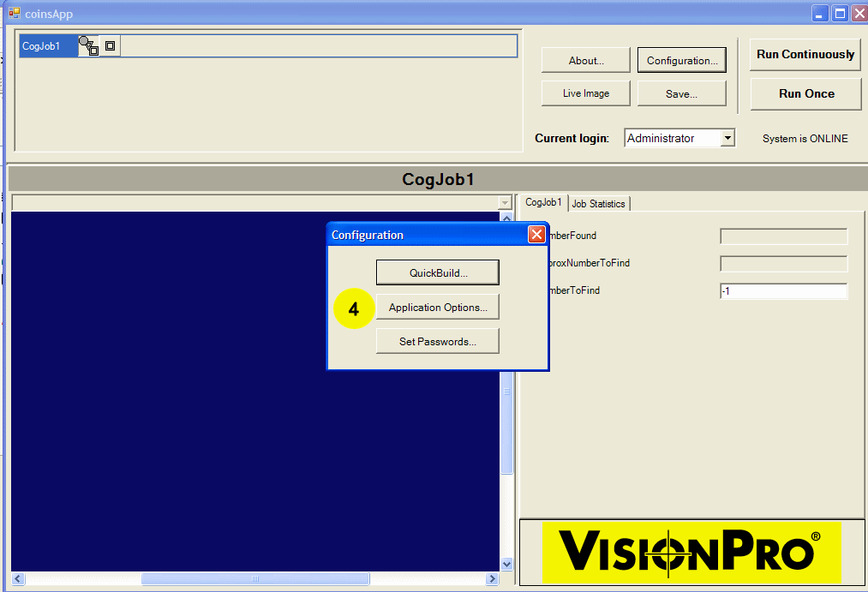The height and width of the screenshot is (592, 868).
Task: Select the CogJob1 row in job list
Action: pos(48,46)
